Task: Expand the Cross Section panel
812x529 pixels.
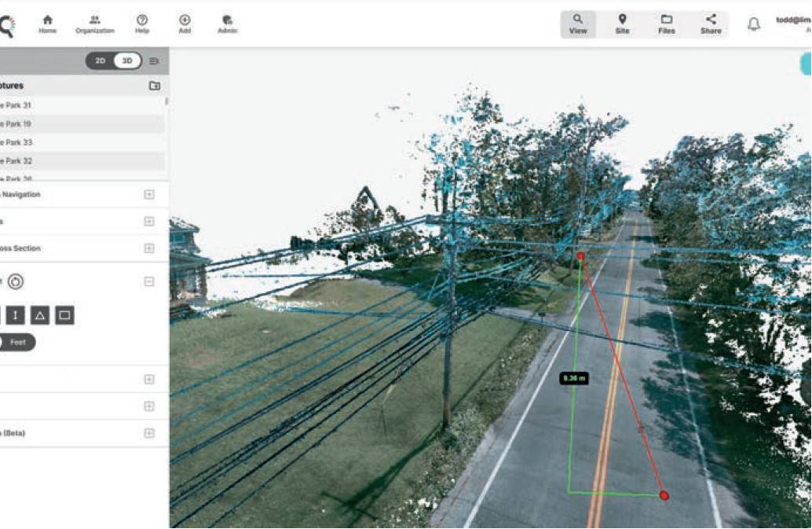Action: pos(148,248)
